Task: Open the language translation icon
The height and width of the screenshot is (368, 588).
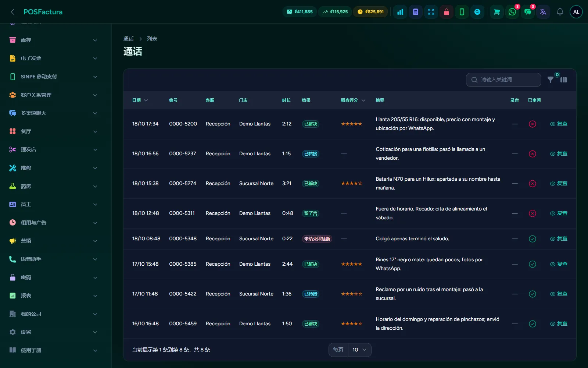Action: pos(543,12)
